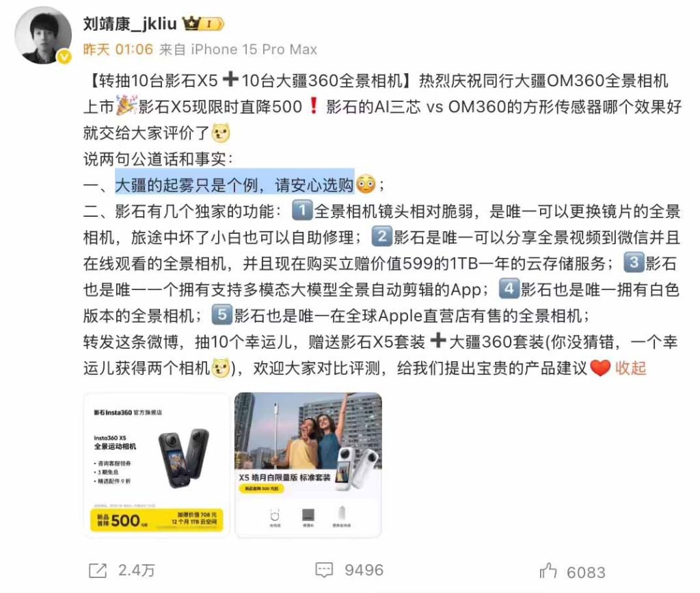
Task: Open the X5 white limited edition image
Action: pyautogui.click(x=308, y=464)
